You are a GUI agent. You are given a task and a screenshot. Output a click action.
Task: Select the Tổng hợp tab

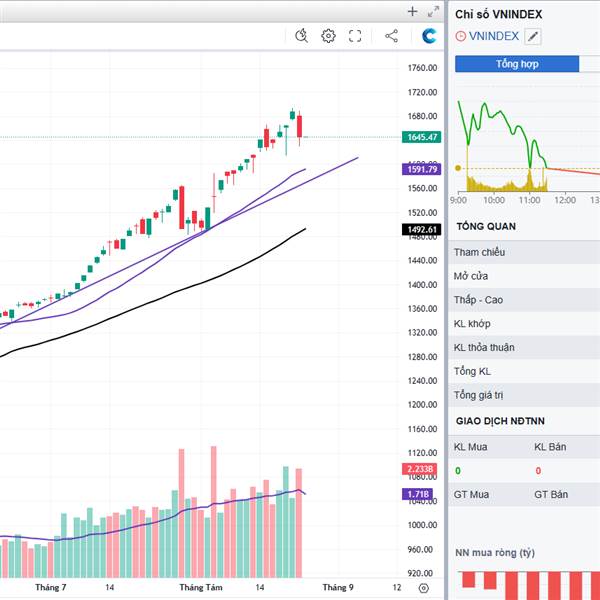517,64
